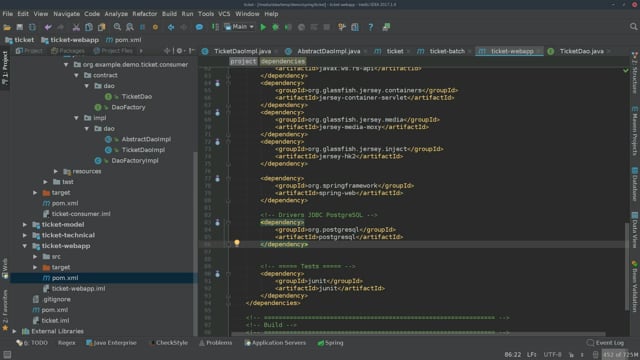Click the Open folder toolbar icon

tap(7, 27)
